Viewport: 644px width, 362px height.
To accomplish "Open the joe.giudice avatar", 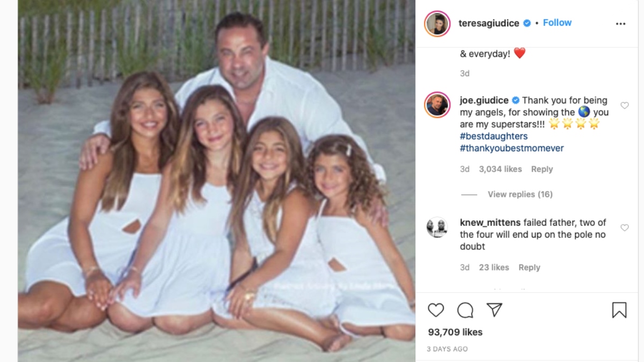I will (x=437, y=105).
